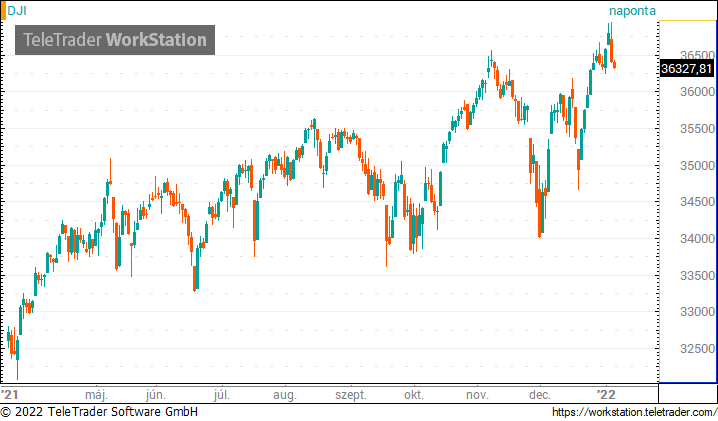Click the 'jún.' month label
The height and width of the screenshot is (421, 718).
pyautogui.click(x=156, y=395)
